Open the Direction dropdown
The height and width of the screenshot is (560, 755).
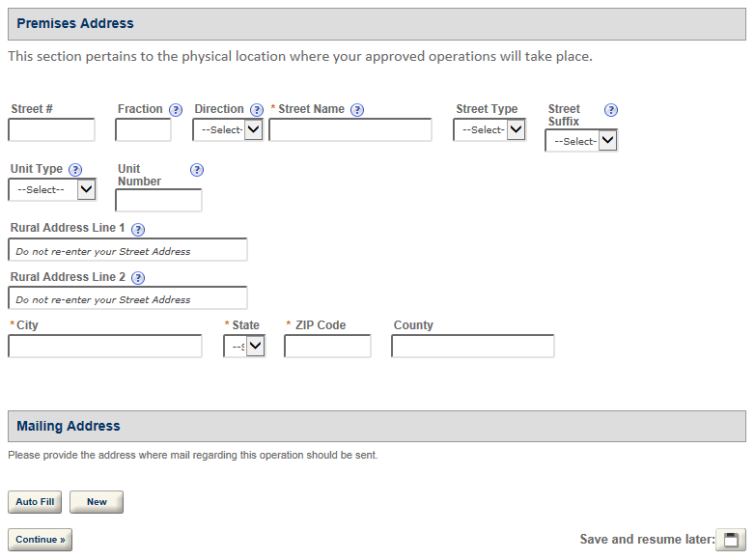coord(228,129)
